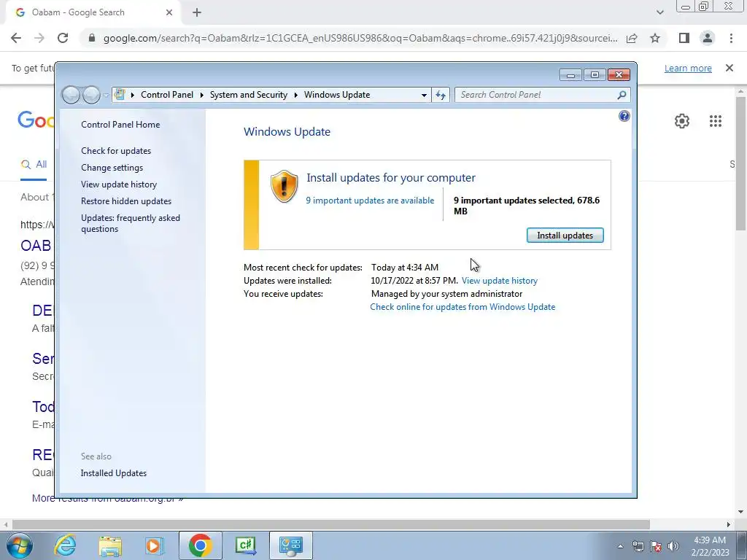Refresh the Control Panel address bar
The width and height of the screenshot is (747, 560).
(440, 96)
